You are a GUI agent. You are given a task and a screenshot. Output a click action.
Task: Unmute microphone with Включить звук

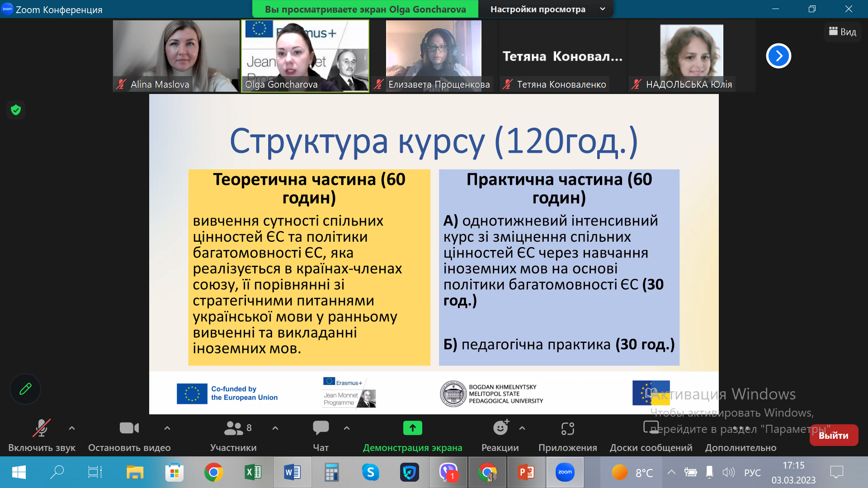[x=41, y=428]
